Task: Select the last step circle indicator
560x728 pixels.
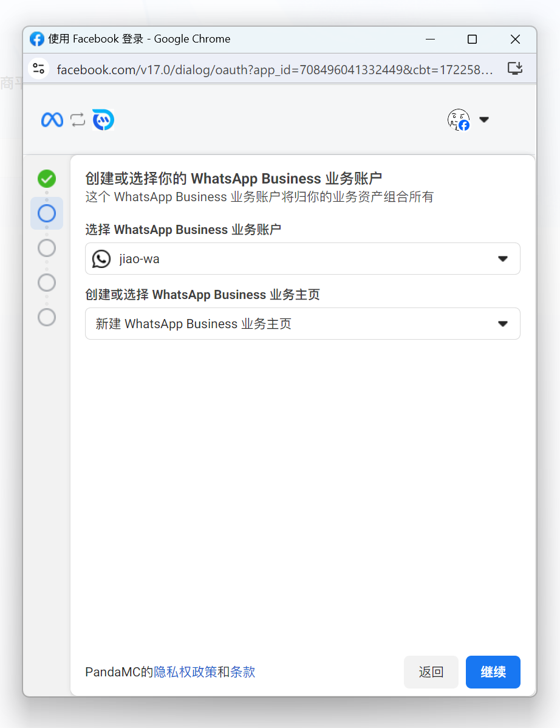Action: click(47, 317)
